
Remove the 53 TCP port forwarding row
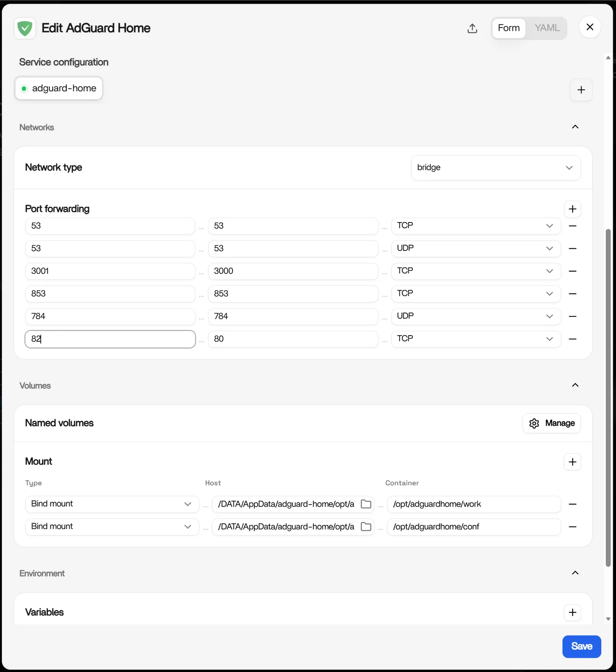click(x=573, y=226)
